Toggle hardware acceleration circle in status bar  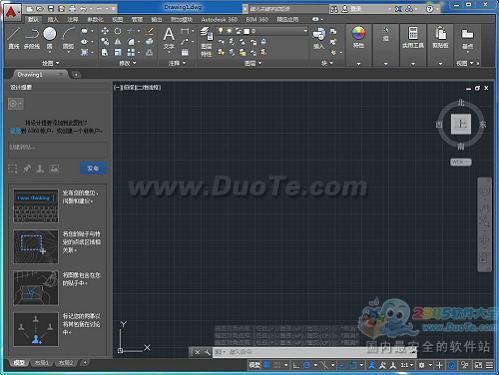[x=452, y=365]
